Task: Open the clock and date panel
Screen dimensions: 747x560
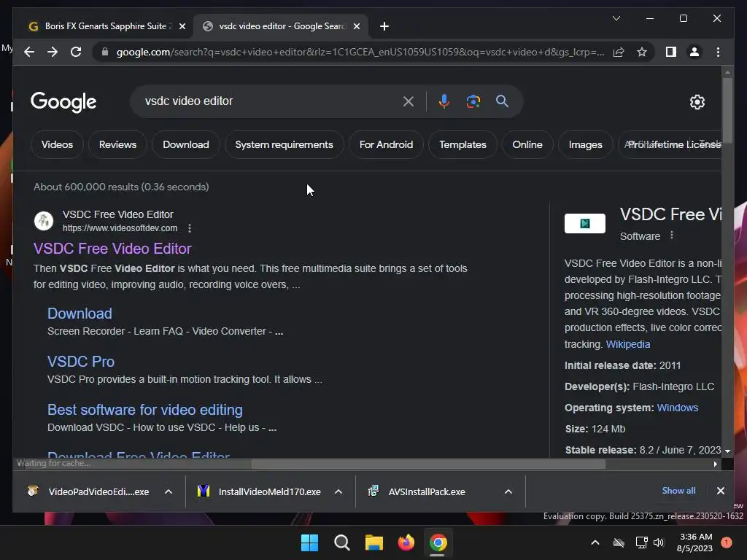Action: (694, 542)
